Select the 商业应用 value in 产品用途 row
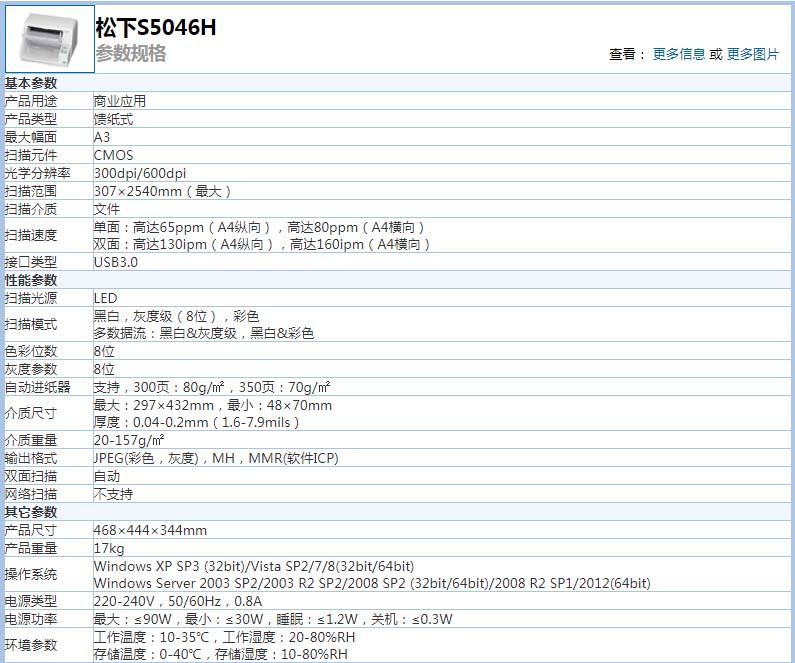 point(120,101)
